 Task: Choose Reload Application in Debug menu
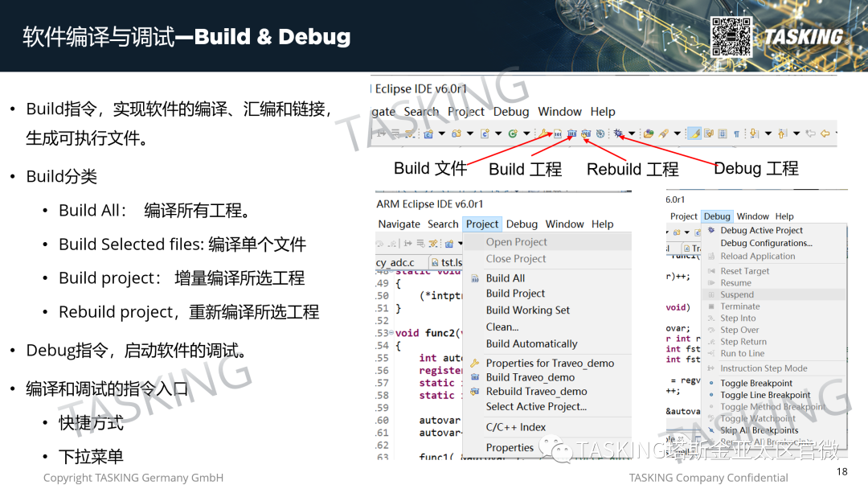[757, 257]
